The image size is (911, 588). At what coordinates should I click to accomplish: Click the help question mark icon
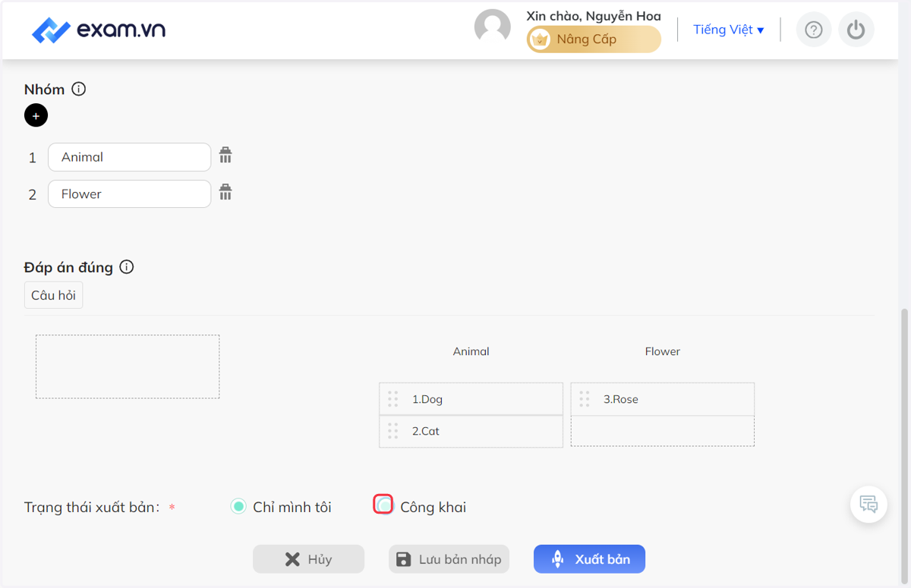tap(814, 30)
